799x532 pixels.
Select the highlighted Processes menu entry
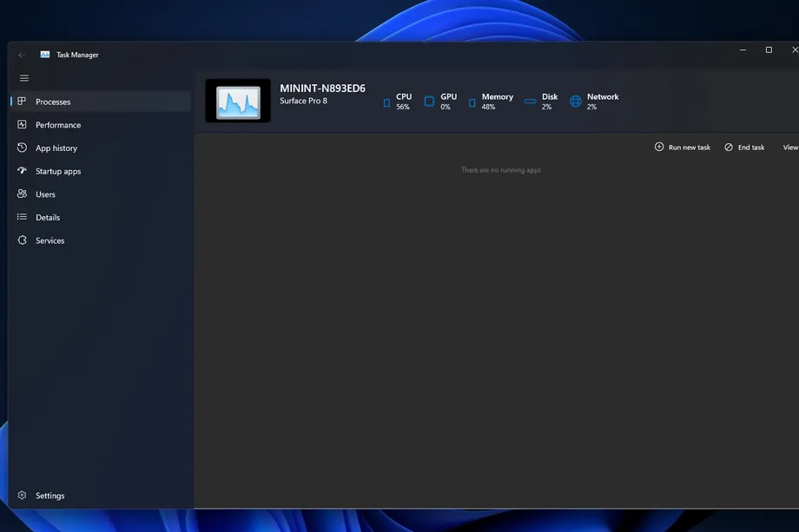[52, 102]
